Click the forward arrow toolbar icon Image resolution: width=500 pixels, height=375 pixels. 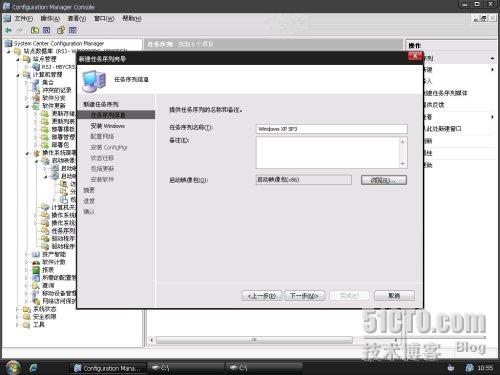click(x=19, y=30)
